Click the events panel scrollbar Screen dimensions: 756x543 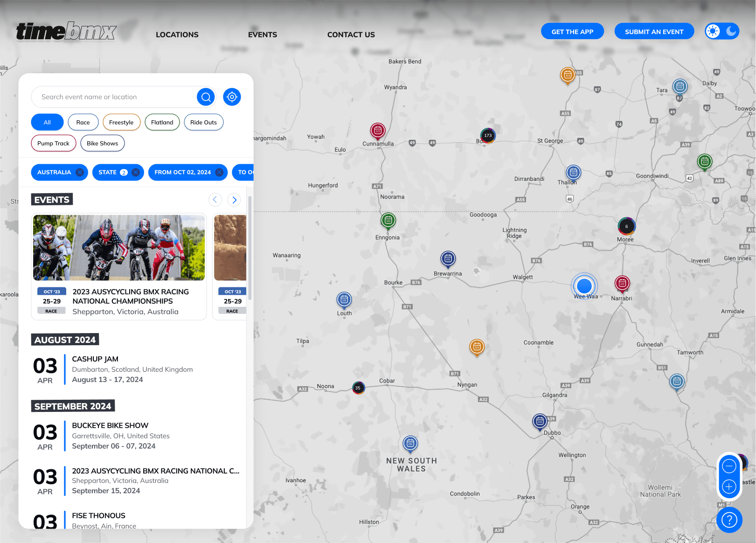click(250, 247)
